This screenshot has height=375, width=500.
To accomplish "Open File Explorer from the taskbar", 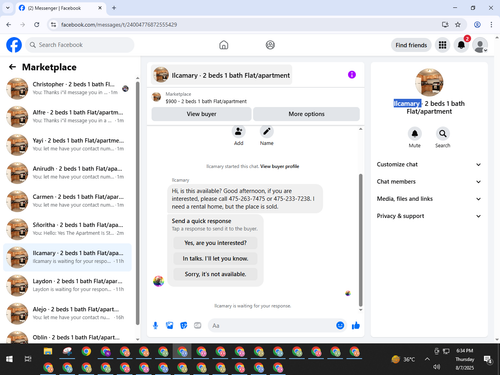I will (x=48, y=351).
